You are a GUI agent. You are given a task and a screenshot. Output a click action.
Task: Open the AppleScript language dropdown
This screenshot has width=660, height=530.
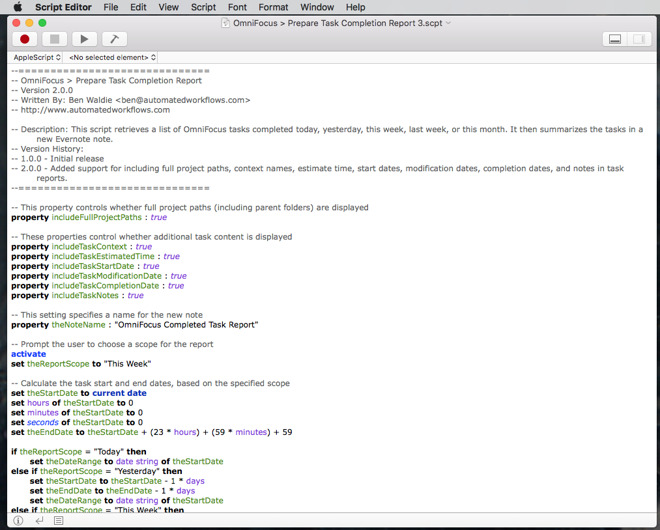37,57
